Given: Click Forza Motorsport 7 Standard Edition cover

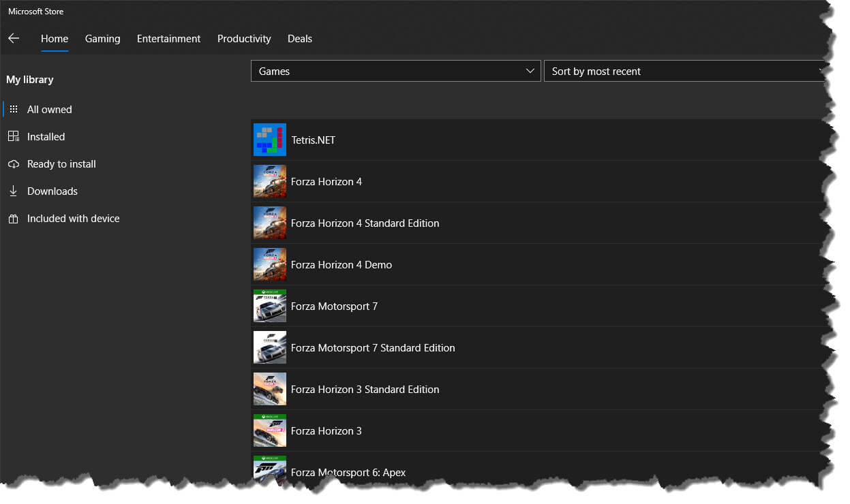Looking at the screenshot, I should (270, 347).
